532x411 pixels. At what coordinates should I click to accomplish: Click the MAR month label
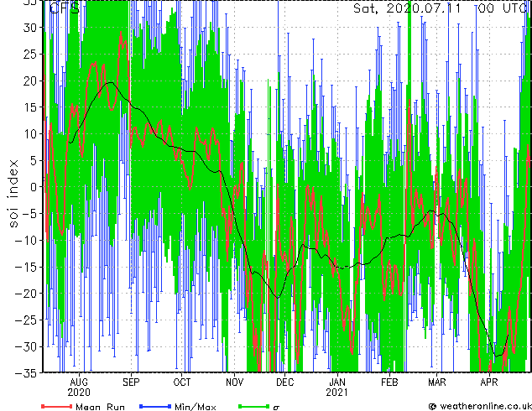coord(437,382)
